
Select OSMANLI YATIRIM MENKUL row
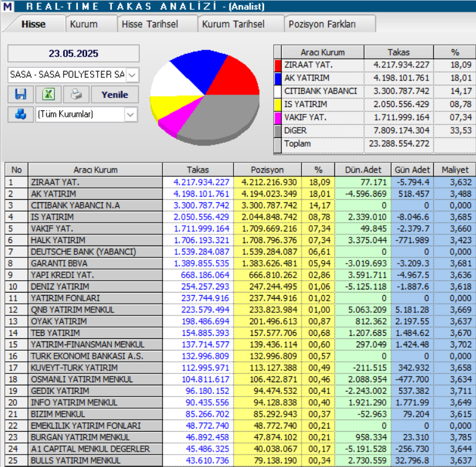[240, 379]
